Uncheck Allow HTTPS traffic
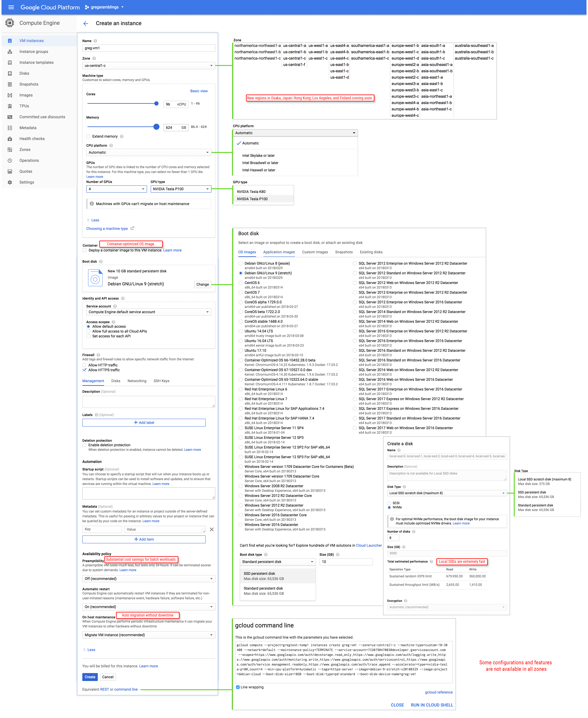This screenshot has width=588, height=718. [84, 370]
